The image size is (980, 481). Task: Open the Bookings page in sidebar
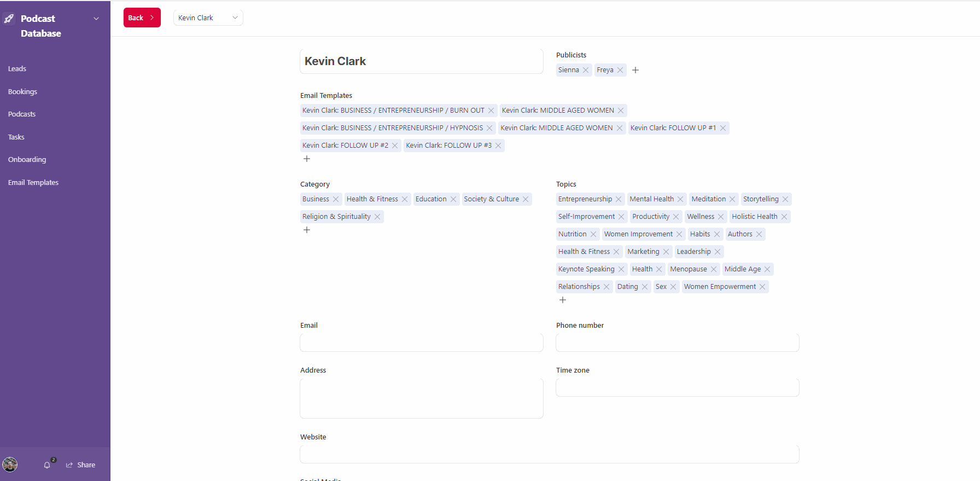[x=22, y=91]
